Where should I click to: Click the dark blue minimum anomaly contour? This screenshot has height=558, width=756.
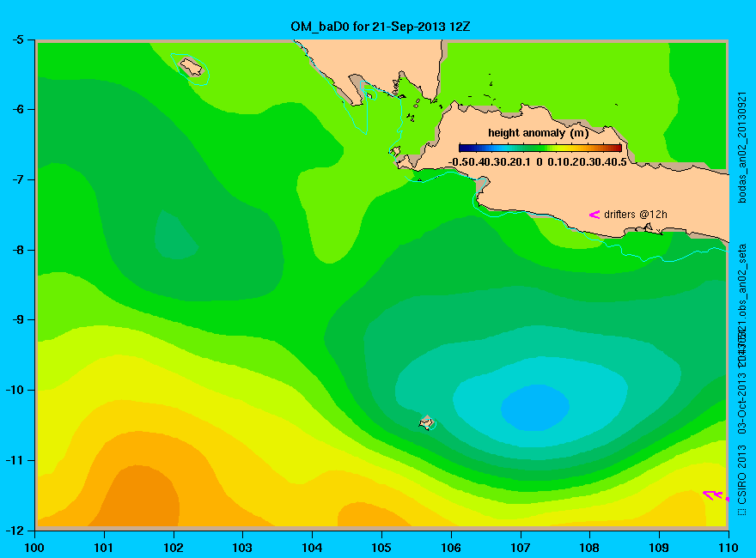pos(536,407)
